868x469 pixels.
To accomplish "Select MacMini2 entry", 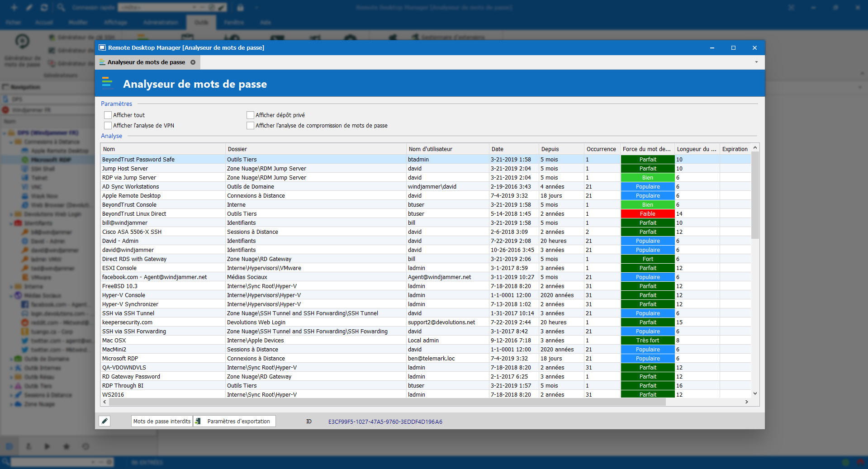I will (426, 349).
